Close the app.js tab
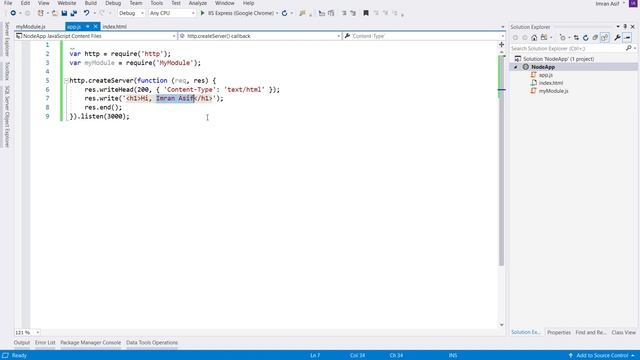The width and height of the screenshot is (640, 360). pos(96,27)
